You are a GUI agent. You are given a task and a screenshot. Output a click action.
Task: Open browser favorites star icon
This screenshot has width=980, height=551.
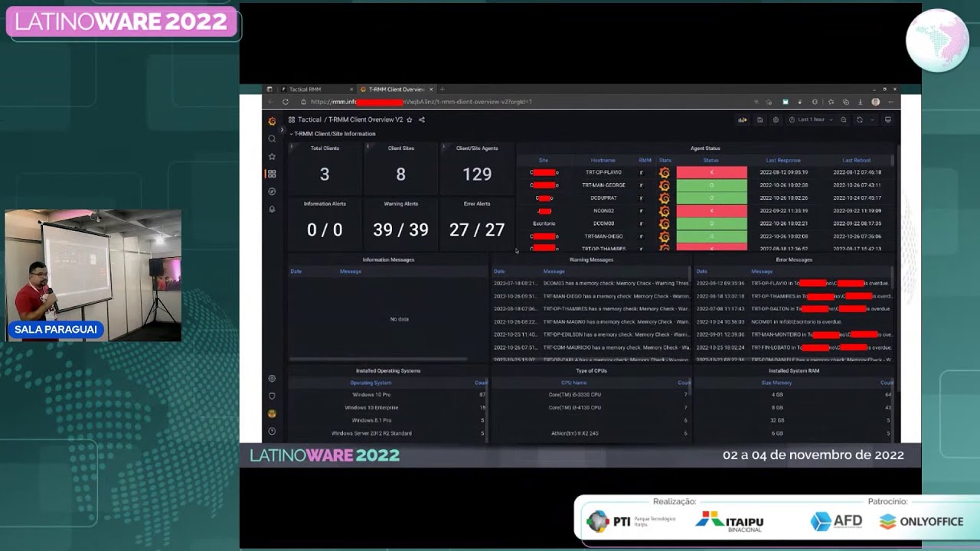coord(831,102)
